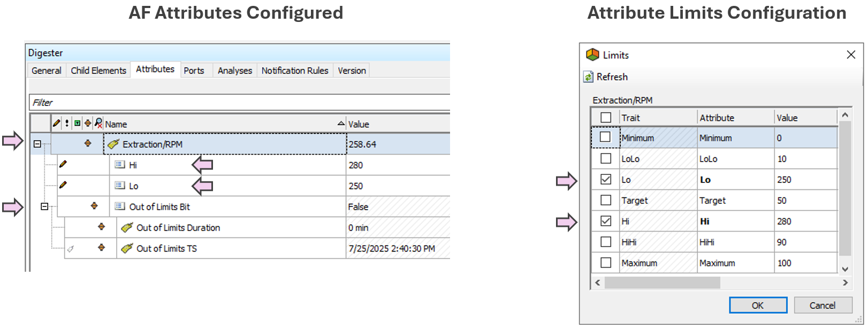Click the pencil icon in the Hi row
The height and width of the screenshot is (329, 868).
point(63,164)
